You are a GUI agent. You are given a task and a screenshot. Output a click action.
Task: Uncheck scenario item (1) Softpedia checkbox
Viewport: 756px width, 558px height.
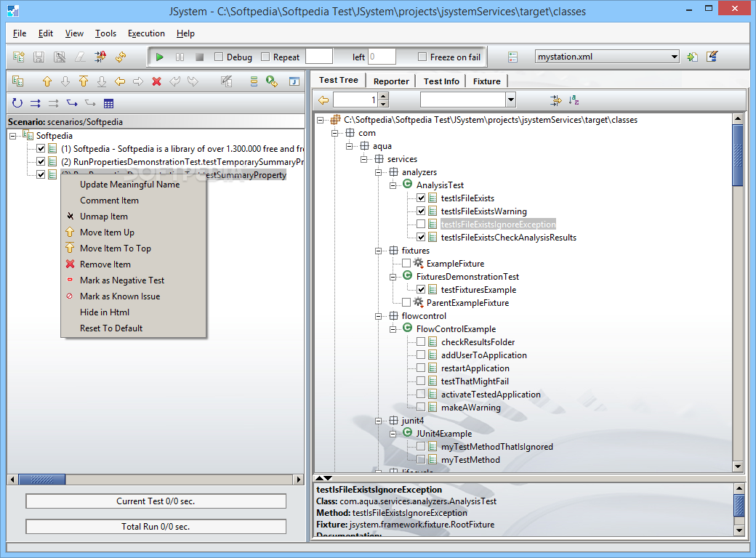click(x=41, y=148)
